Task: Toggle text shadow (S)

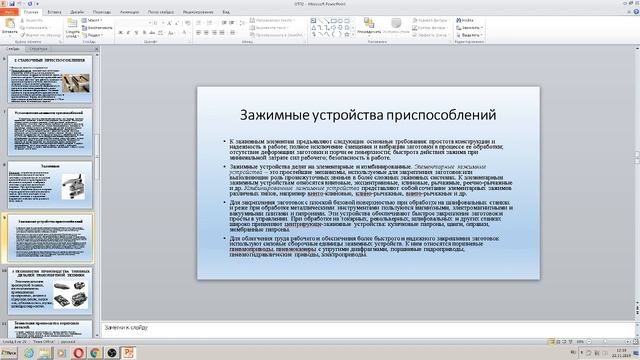Action: [x=144, y=33]
